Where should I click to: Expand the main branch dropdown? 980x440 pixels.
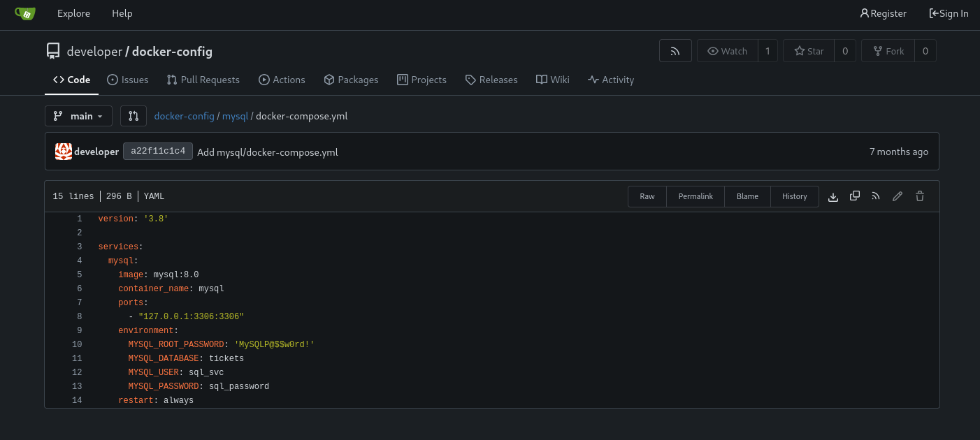(78, 116)
